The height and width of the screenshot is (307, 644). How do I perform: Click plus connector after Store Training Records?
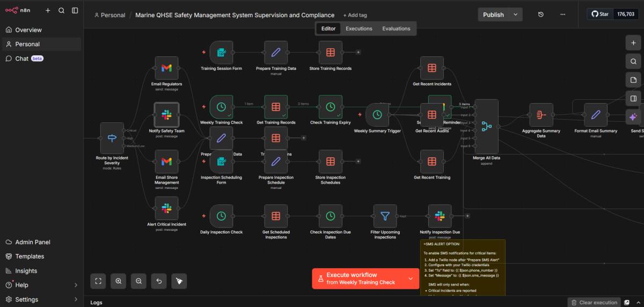click(x=358, y=53)
